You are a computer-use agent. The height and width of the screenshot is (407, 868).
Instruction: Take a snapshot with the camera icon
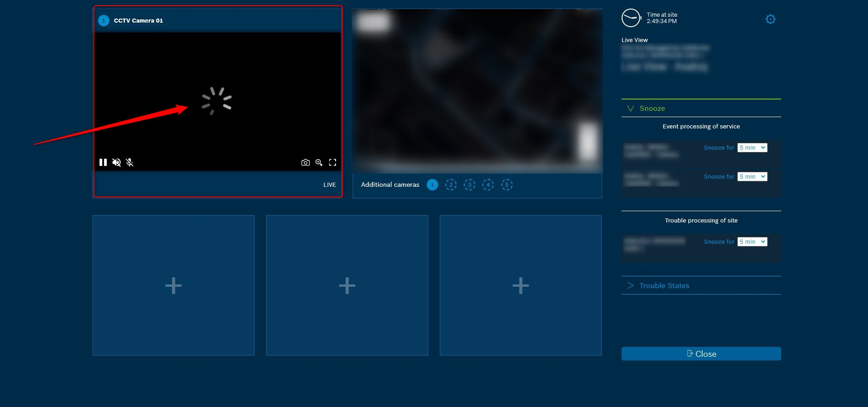click(306, 162)
